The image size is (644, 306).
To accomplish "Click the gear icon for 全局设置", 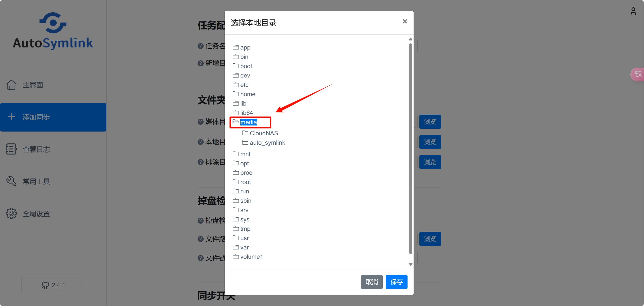I will point(11,214).
